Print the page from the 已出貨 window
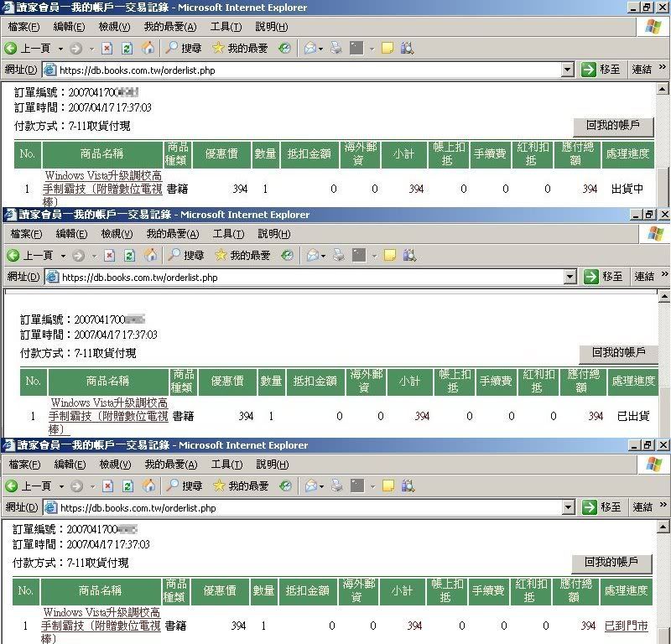 coord(339,256)
